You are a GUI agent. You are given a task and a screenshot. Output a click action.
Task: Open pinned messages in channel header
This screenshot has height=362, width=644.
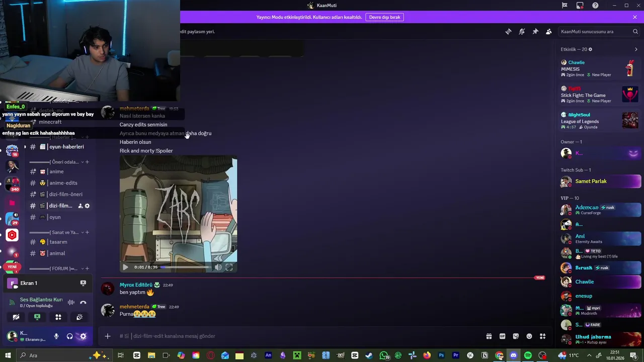535,32
